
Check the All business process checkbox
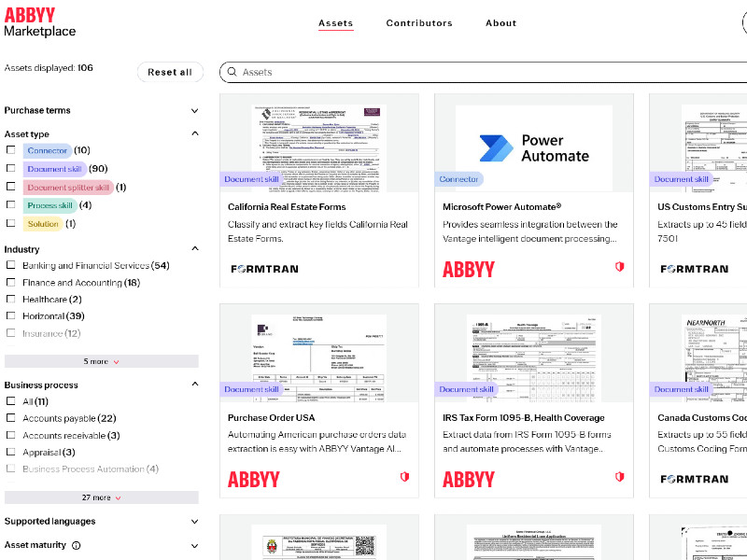(11, 401)
